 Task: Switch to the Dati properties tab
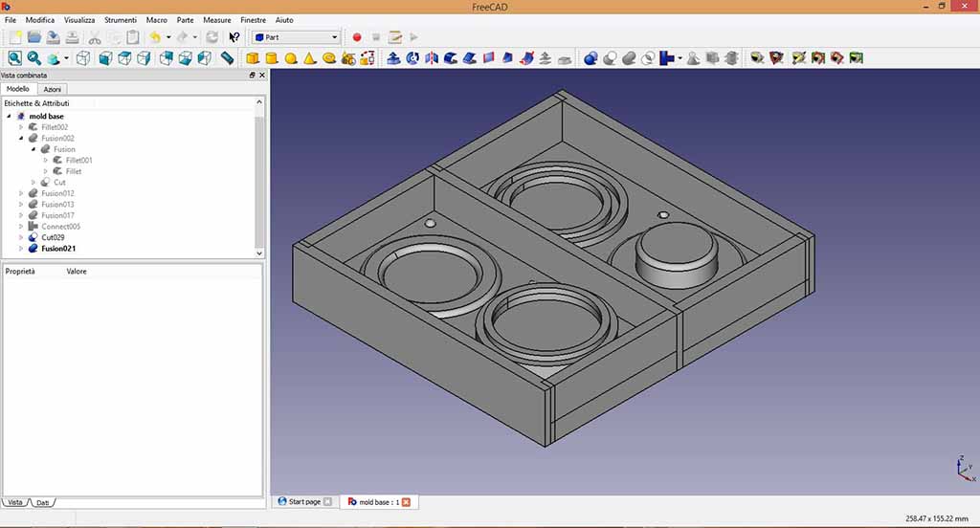click(42, 502)
